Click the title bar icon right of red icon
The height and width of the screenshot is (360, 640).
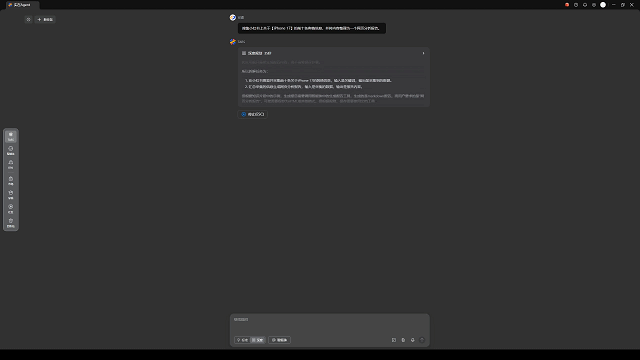pyautogui.click(x=576, y=5)
